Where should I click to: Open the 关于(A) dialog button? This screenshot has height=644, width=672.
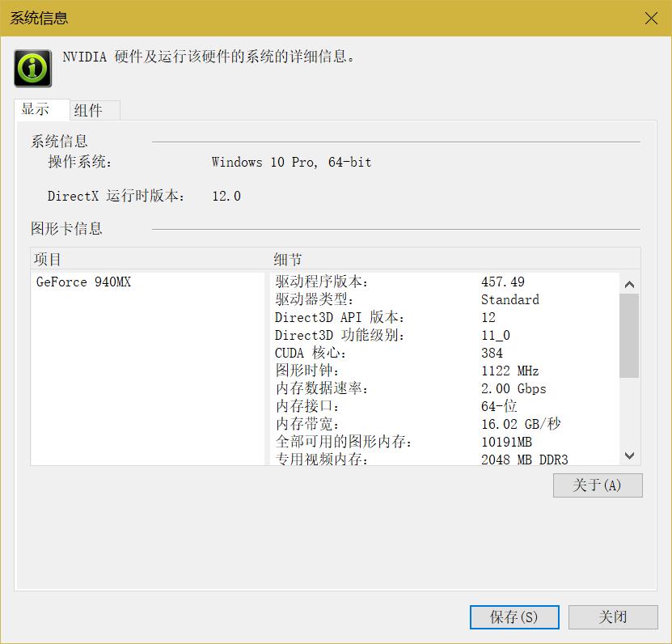pos(598,485)
